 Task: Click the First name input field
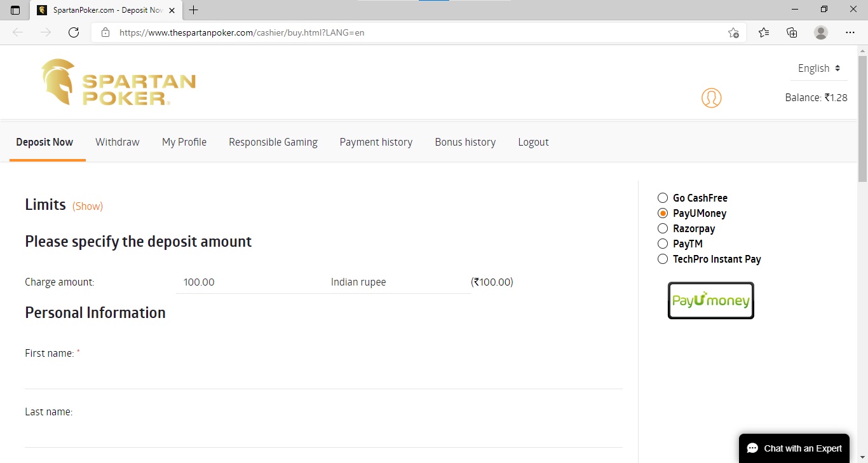click(x=323, y=375)
